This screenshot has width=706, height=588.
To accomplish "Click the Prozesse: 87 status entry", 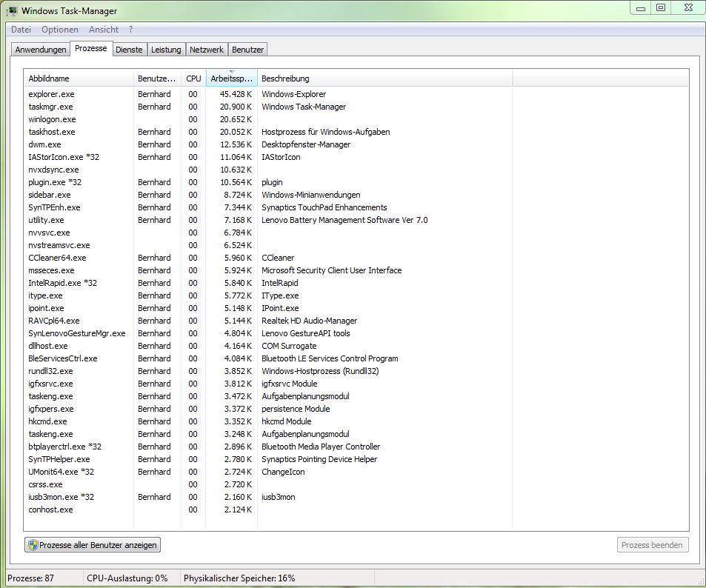I will [30, 578].
